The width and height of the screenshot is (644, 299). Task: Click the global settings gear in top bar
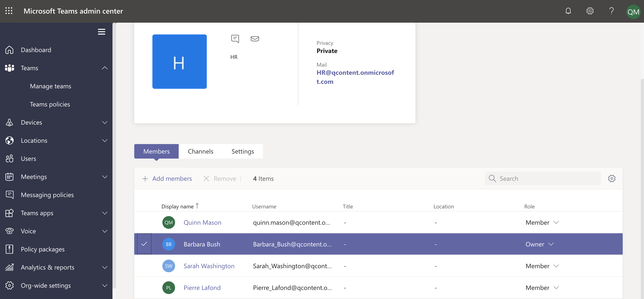pyautogui.click(x=590, y=11)
